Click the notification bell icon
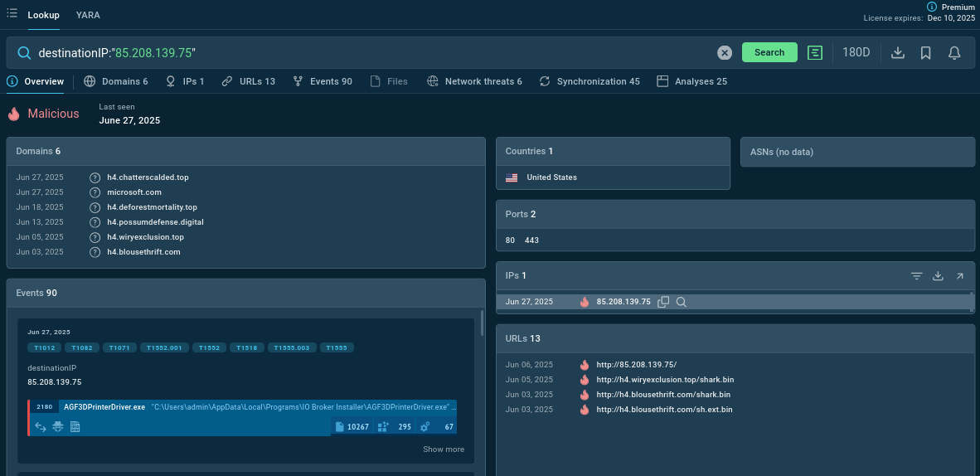This screenshot has height=476, width=980. (x=954, y=53)
